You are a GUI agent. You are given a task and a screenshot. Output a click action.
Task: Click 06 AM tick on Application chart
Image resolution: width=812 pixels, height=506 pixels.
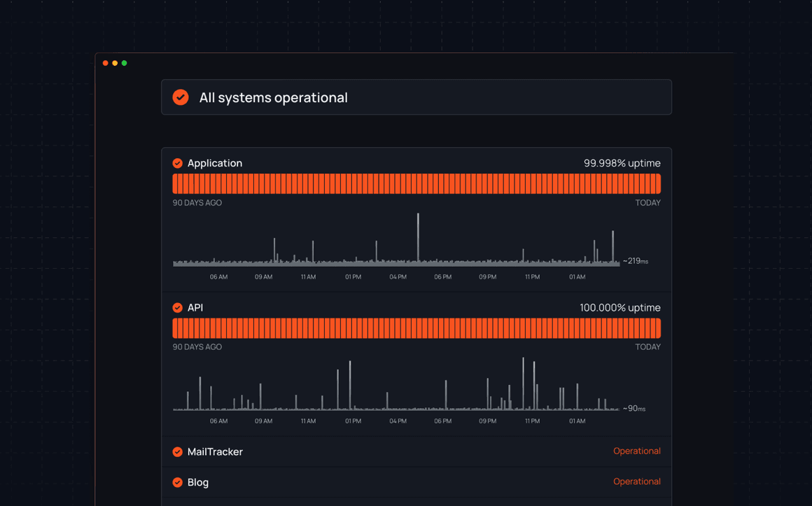coord(218,277)
